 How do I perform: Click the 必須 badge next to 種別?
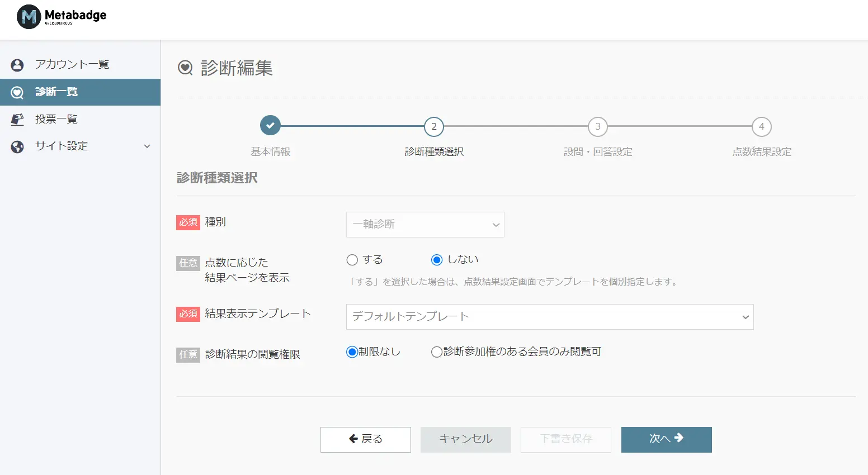click(x=188, y=222)
